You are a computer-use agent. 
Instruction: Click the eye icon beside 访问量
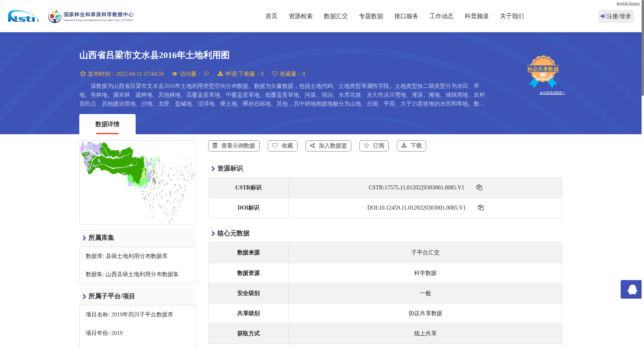coord(175,74)
